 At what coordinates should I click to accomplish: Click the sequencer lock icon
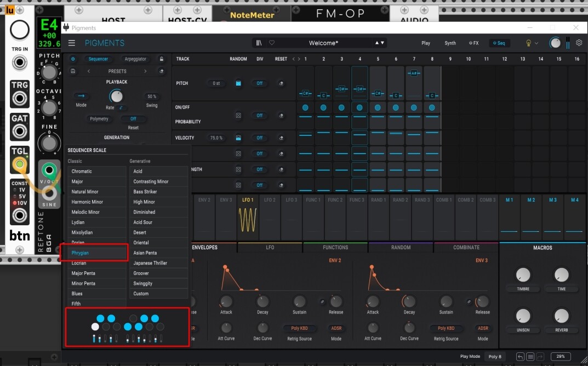click(162, 59)
